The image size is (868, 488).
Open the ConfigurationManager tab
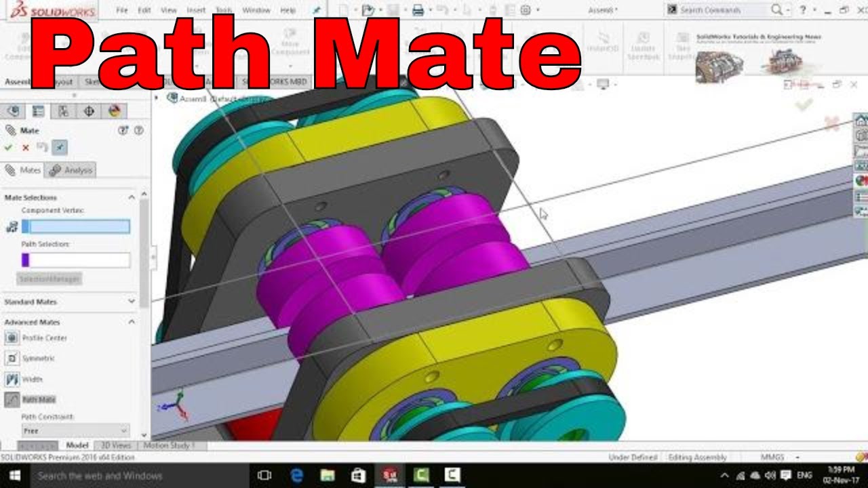tap(63, 111)
